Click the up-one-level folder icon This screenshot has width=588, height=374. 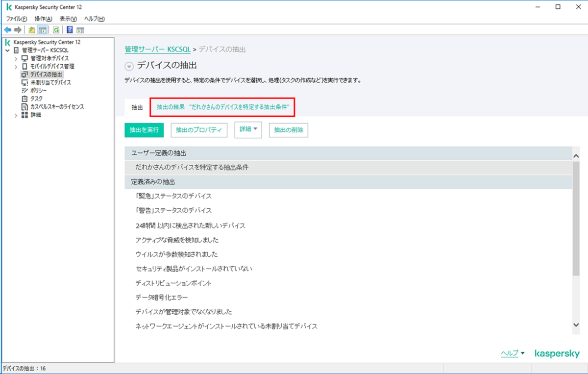tap(32, 30)
